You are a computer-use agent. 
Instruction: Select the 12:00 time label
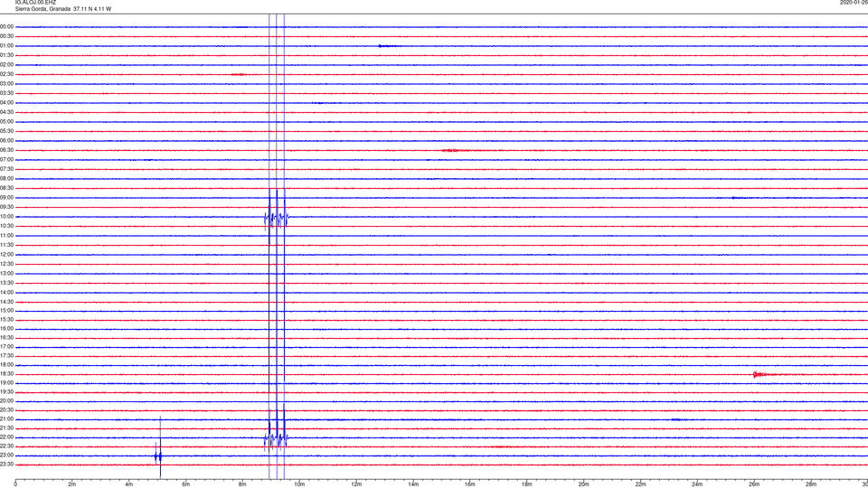[x=6, y=254]
